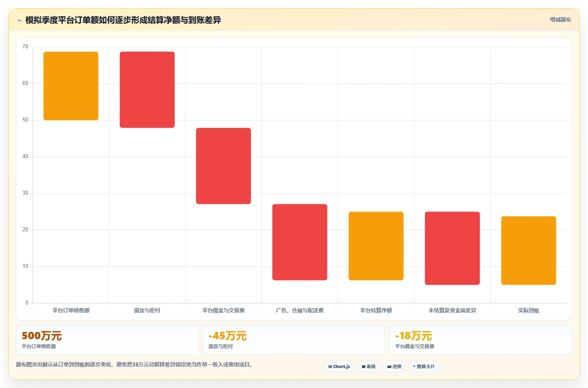Click the footnote about 38万元待解释差异
The height and width of the screenshot is (388, 588).
point(135,364)
